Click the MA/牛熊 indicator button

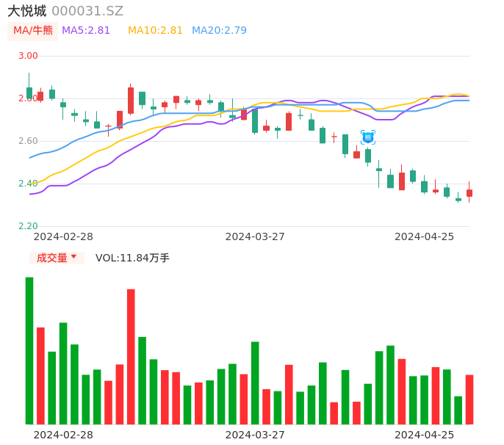click(33, 31)
